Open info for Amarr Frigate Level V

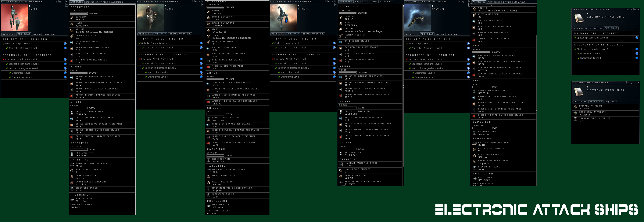(x=468, y=44)
